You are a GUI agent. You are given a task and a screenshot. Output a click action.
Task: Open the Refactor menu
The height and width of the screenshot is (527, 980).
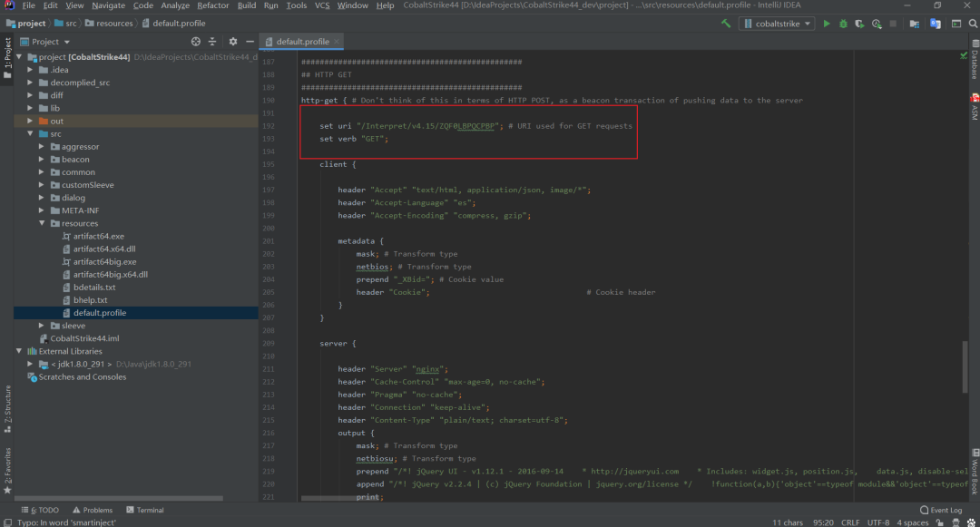[213, 5]
